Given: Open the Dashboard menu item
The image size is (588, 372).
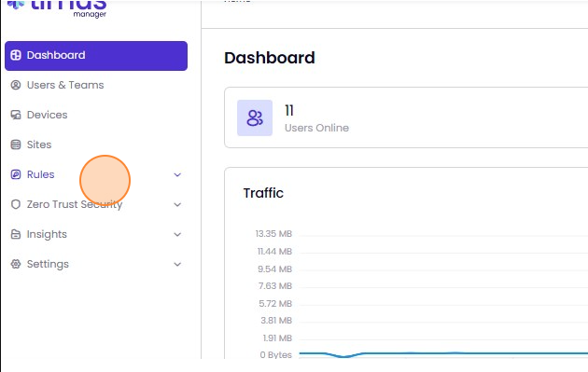Looking at the screenshot, I should click(96, 55).
